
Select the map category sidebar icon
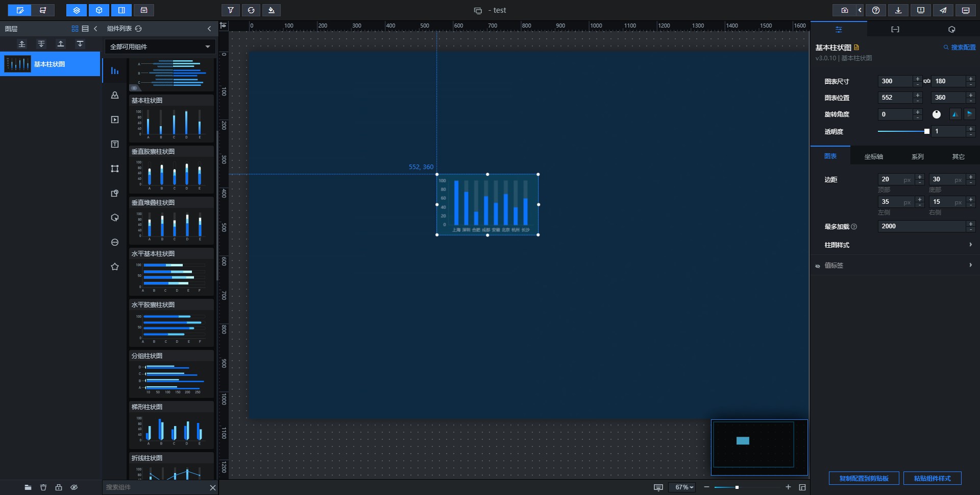click(115, 96)
